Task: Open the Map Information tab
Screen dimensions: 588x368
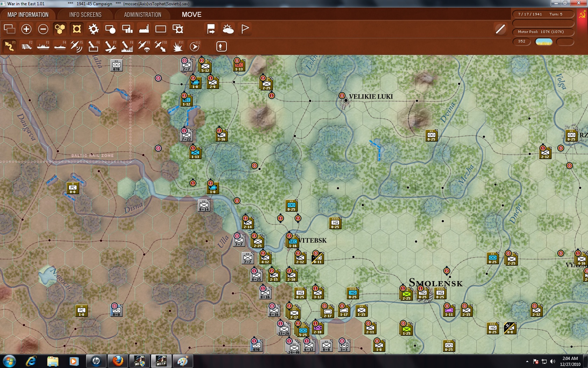Action: point(28,15)
